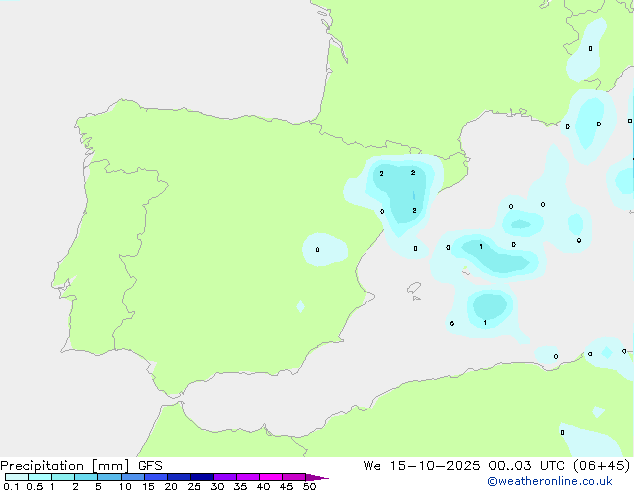Click the '15' legend tick label
Viewport: 634px width, 490px height.
point(148,486)
